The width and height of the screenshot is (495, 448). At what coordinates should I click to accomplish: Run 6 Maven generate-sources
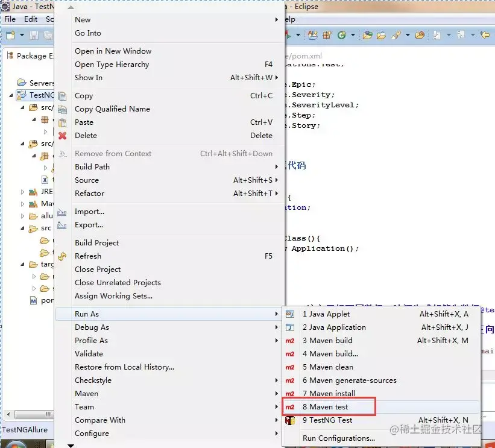point(381,380)
